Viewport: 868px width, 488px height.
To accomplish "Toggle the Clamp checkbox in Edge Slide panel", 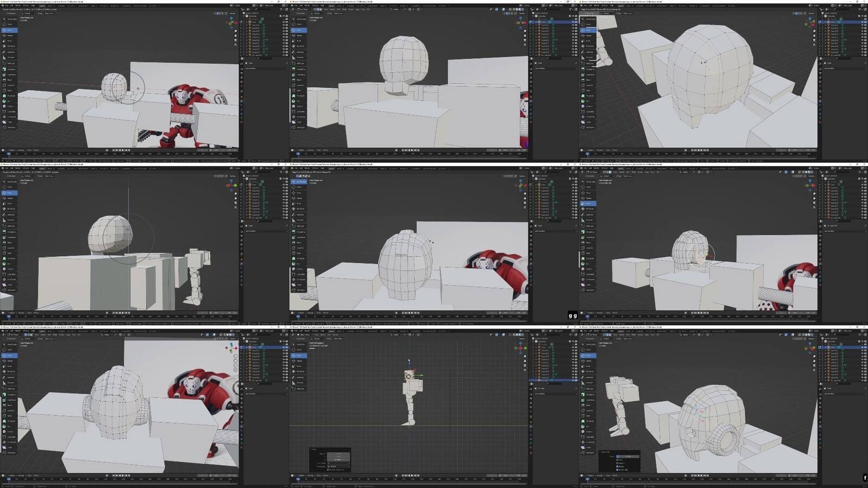I will point(617,466).
